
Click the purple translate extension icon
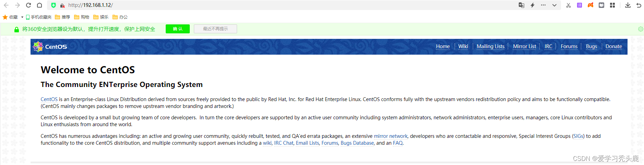[579, 5]
